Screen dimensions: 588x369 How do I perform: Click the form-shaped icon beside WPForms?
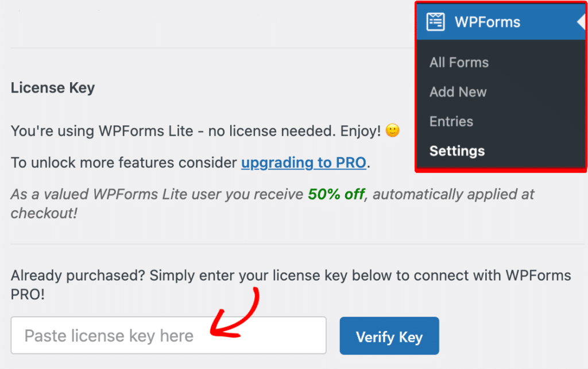click(x=436, y=21)
